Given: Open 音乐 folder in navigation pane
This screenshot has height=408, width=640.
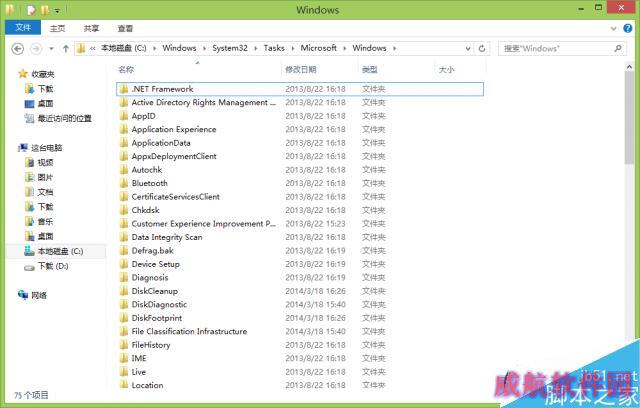Looking at the screenshot, I should (45, 222).
